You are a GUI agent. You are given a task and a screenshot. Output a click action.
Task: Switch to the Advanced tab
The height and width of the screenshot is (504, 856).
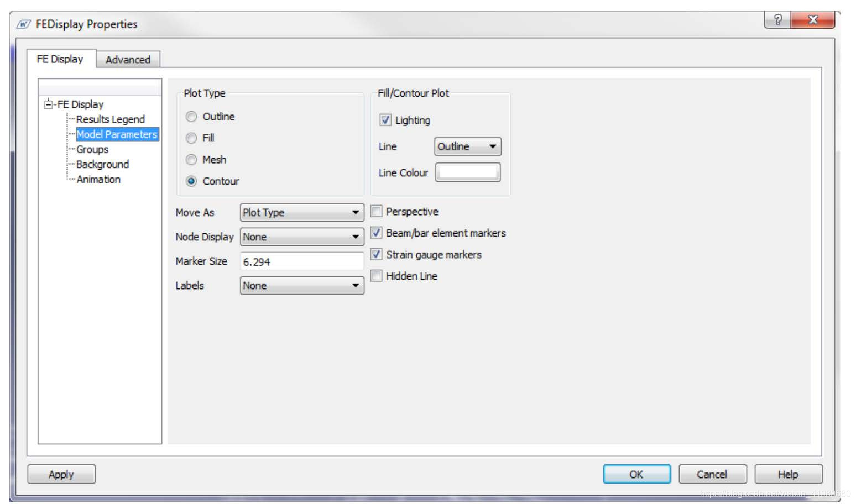pyautogui.click(x=128, y=59)
